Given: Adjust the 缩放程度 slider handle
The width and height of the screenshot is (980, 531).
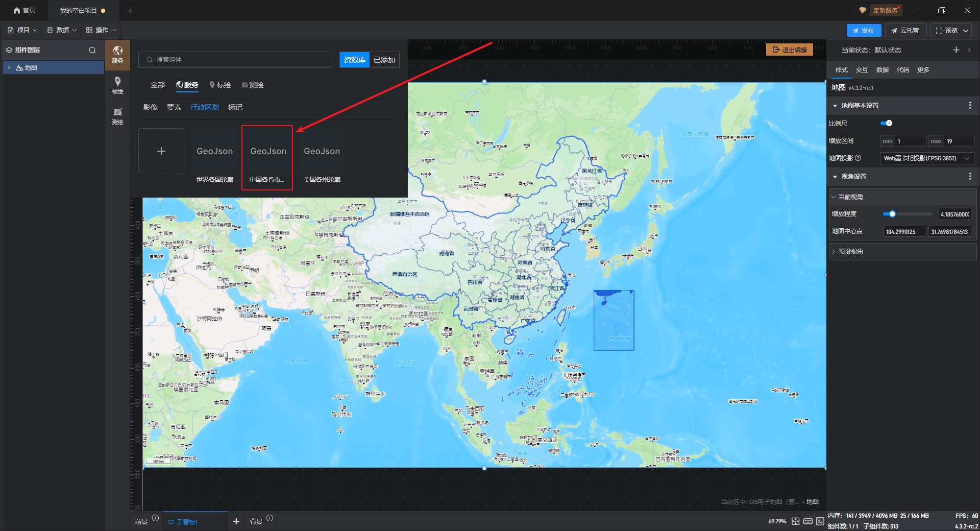Looking at the screenshot, I should (x=892, y=214).
